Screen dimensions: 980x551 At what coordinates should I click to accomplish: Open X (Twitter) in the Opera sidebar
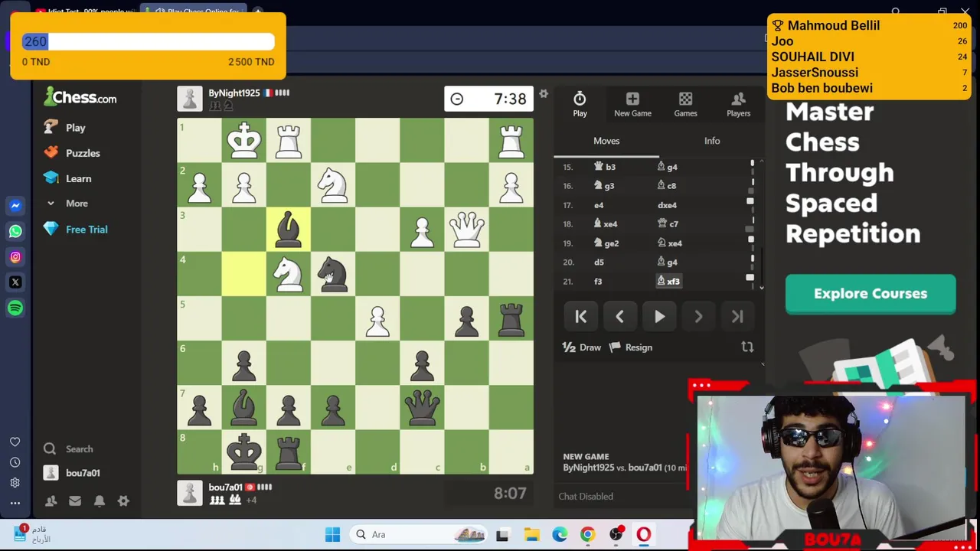tap(15, 282)
